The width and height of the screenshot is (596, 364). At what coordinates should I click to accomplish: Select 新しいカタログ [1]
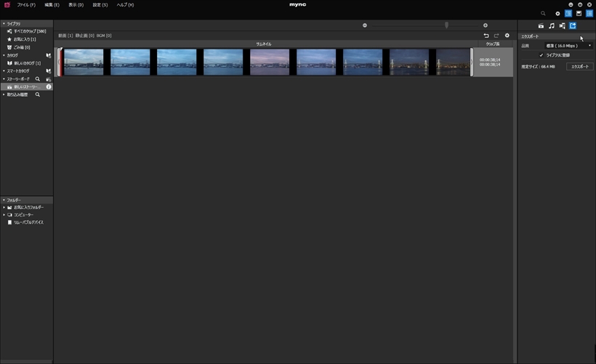[x=27, y=63]
